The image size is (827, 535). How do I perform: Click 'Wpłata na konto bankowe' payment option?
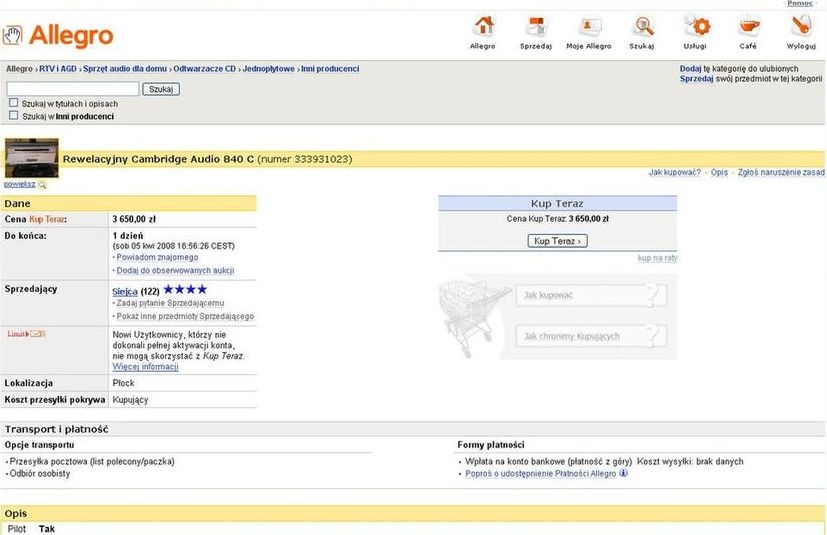click(x=549, y=462)
